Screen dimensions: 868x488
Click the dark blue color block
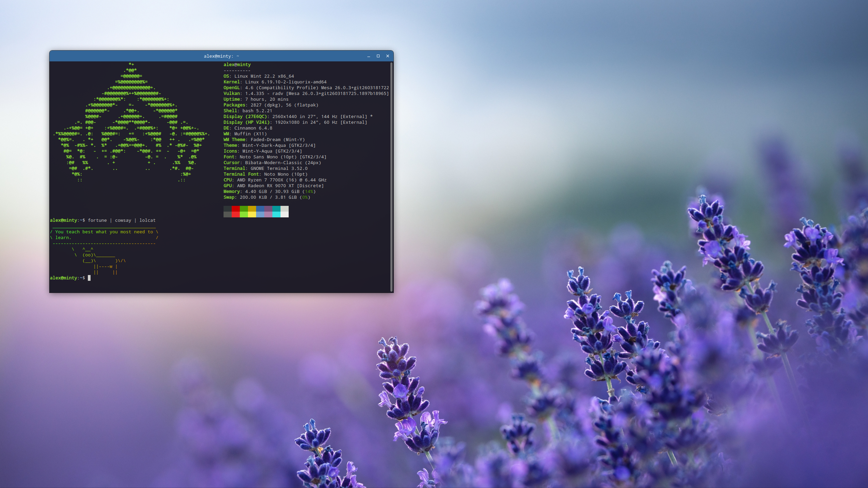[260, 209]
